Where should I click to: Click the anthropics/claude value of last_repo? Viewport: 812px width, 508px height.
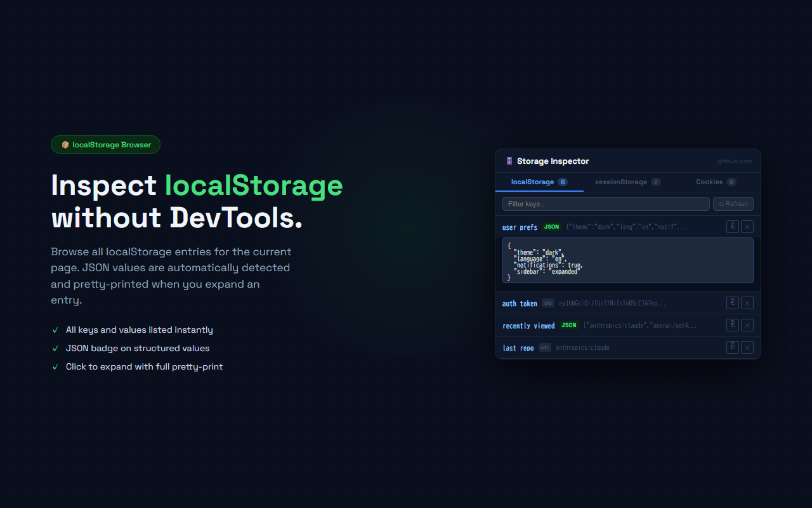(582, 348)
